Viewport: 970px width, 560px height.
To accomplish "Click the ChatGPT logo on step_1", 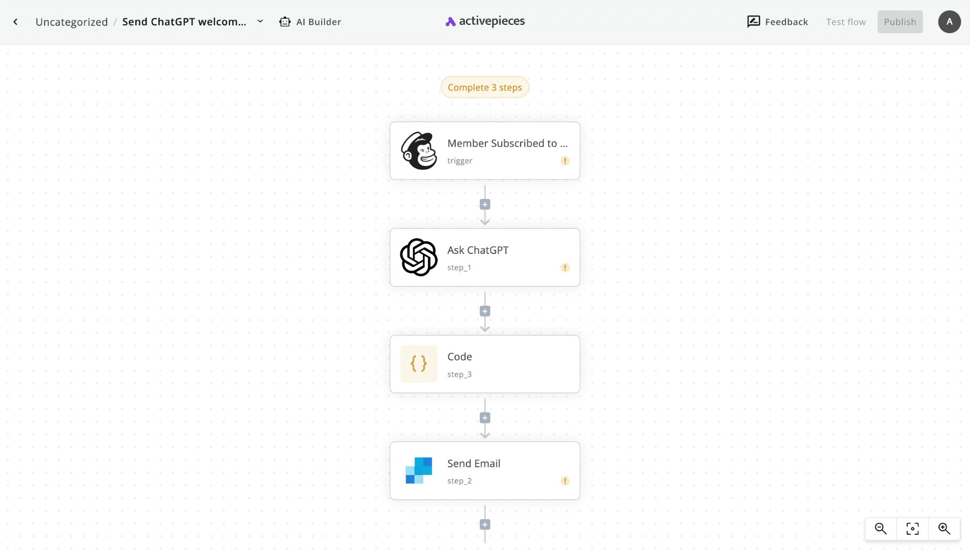I will click(419, 257).
